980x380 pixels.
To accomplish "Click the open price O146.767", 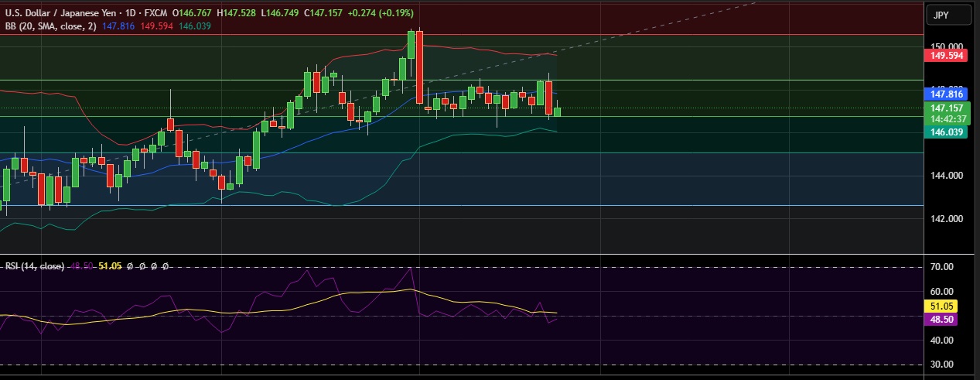I will (x=193, y=13).
